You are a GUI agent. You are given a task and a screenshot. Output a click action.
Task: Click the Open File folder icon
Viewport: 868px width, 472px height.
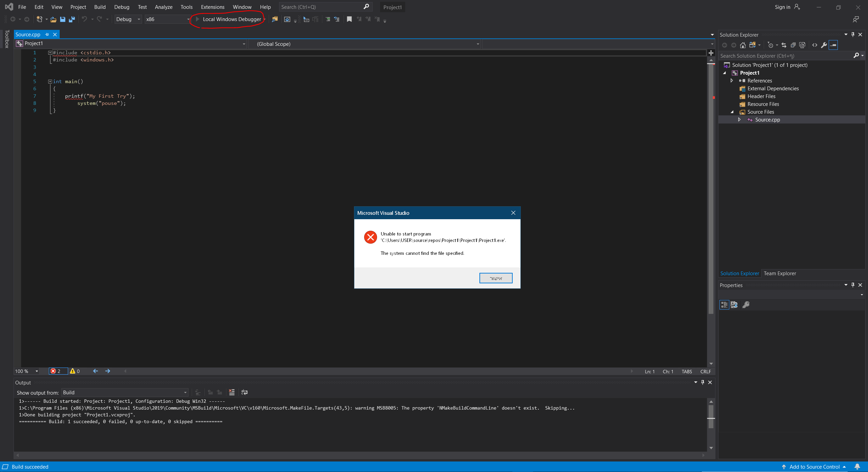(x=53, y=19)
